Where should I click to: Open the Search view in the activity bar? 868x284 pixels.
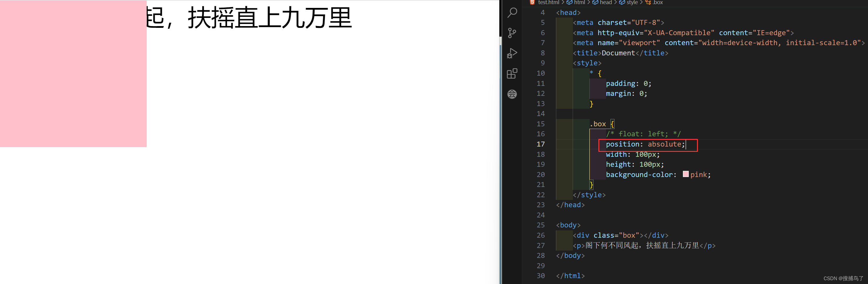pos(512,12)
